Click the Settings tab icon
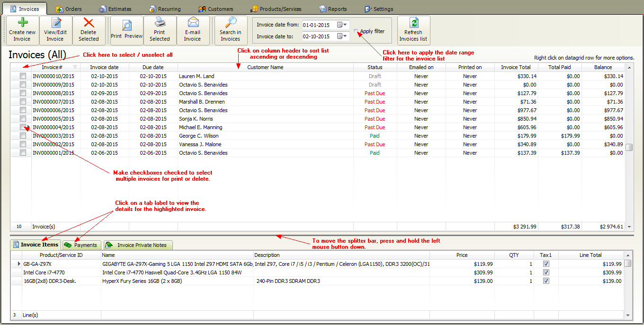The width and height of the screenshot is (644, 325). pyautogui.click(x=368, y=9)
